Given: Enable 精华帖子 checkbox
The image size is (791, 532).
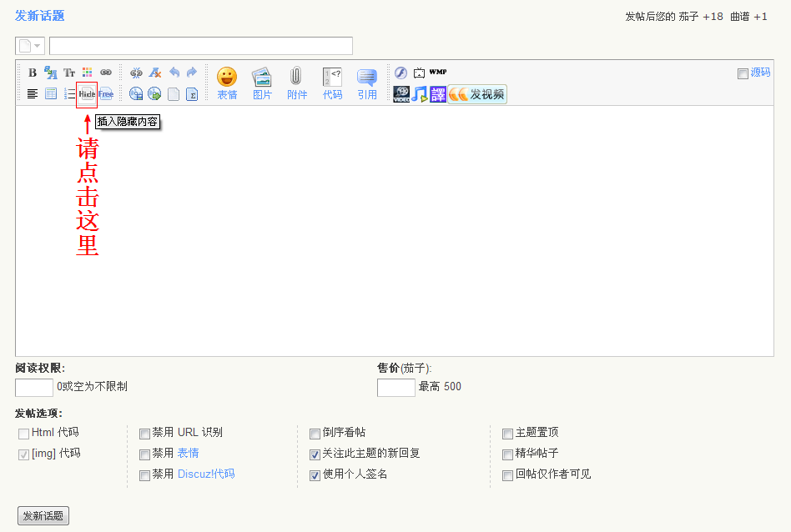Looking at the screenshot, I should pyautogui.click(x=507, y=454).
